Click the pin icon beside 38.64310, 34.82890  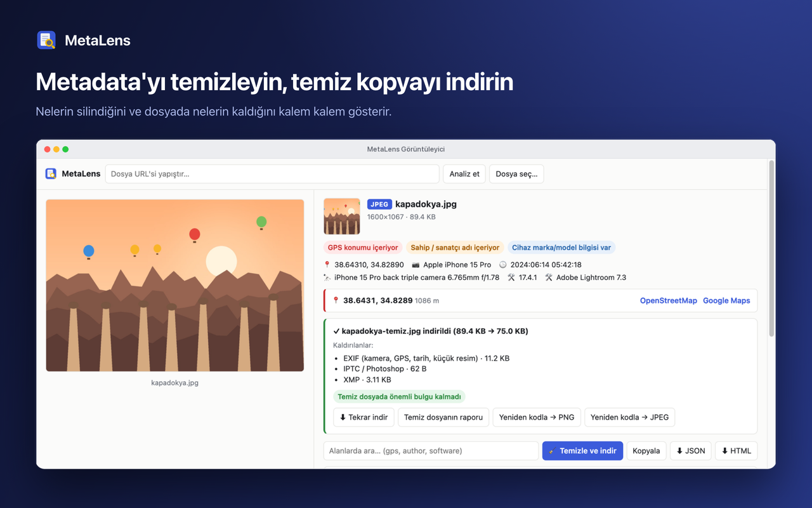(x=327, y=265)
